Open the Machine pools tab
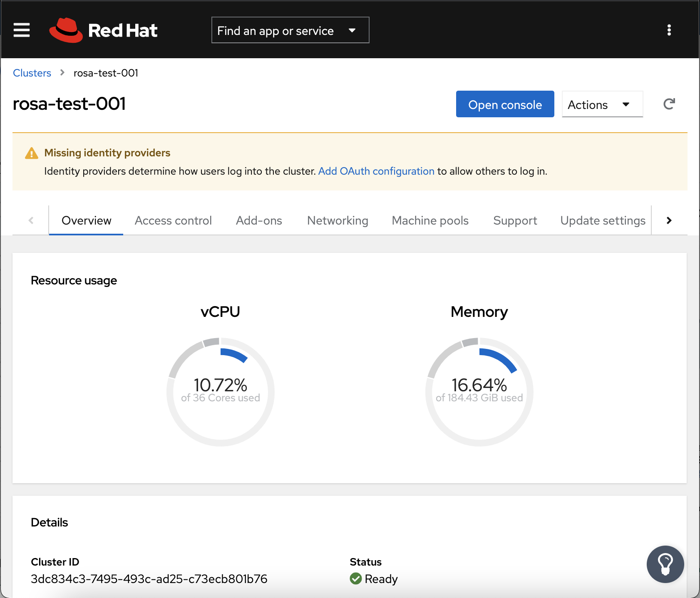Screen dimensions: 700x598 [x=430, y=220]
